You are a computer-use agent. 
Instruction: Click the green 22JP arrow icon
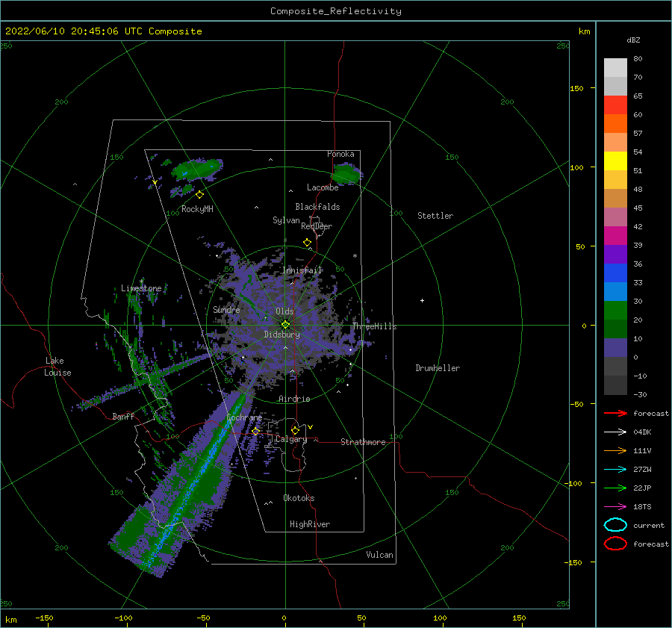615,488
